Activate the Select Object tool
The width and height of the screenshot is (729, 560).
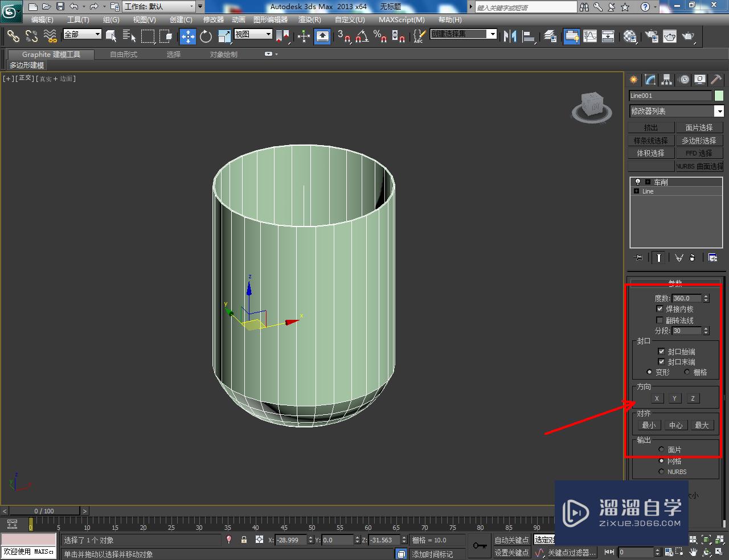pyautogui.click(x=111, y=36)
